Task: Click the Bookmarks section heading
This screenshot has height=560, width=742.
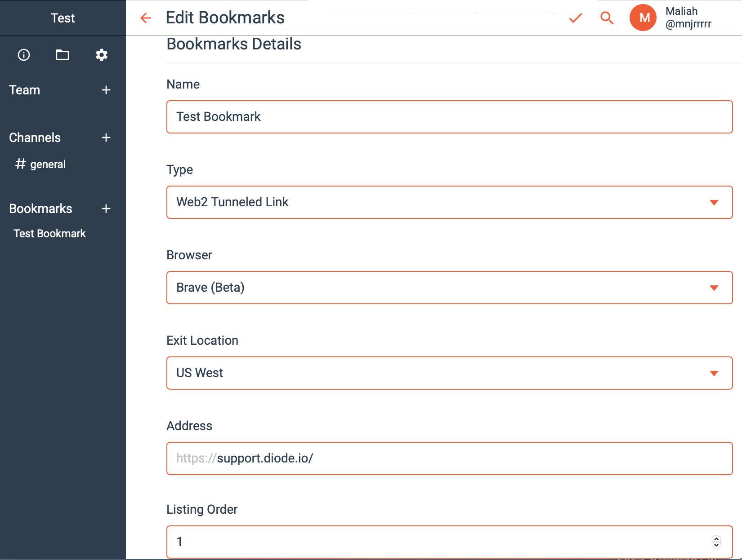Action: coord(40,209)
